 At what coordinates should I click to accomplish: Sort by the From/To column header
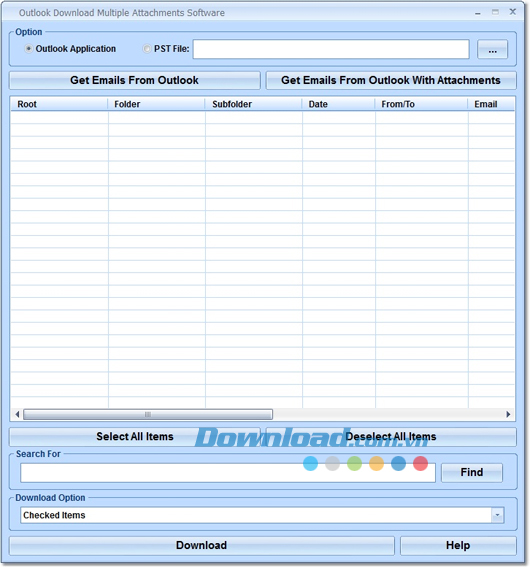[x=421, y=104]
